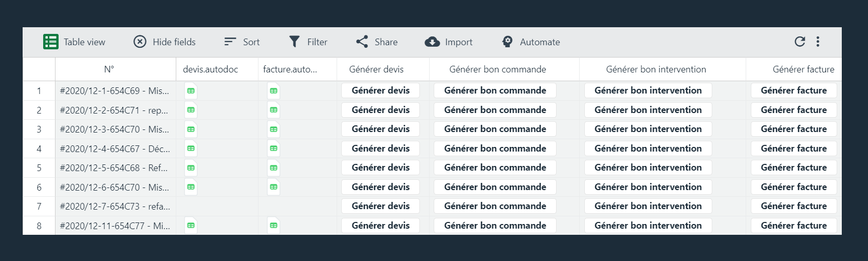Click Générer bon commande in row 5
Viewport: 868px width, 261px height.
[x=495, y=167]
